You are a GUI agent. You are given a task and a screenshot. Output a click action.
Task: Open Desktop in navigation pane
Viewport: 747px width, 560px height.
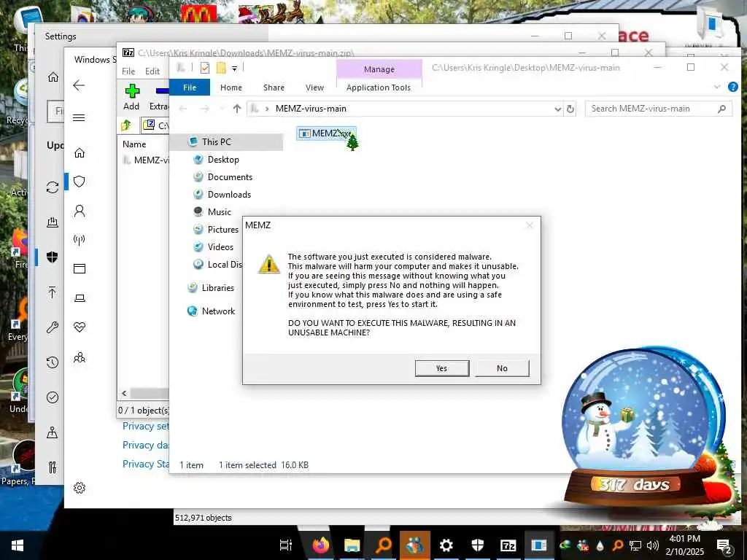point(223,160)
